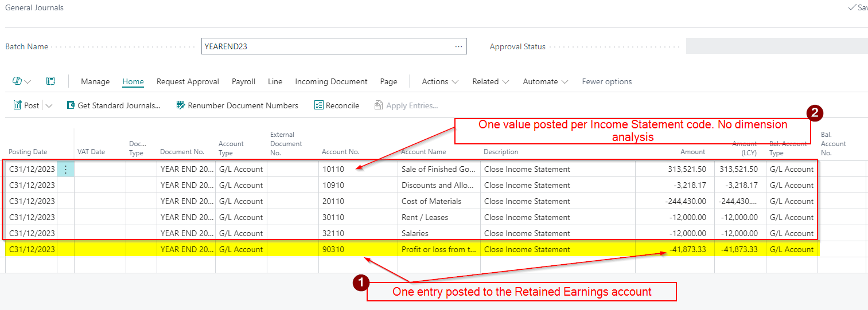
Task: Click the grid layout icon beside Copilot
Action: pyautogui.click(x=50, y=81)
